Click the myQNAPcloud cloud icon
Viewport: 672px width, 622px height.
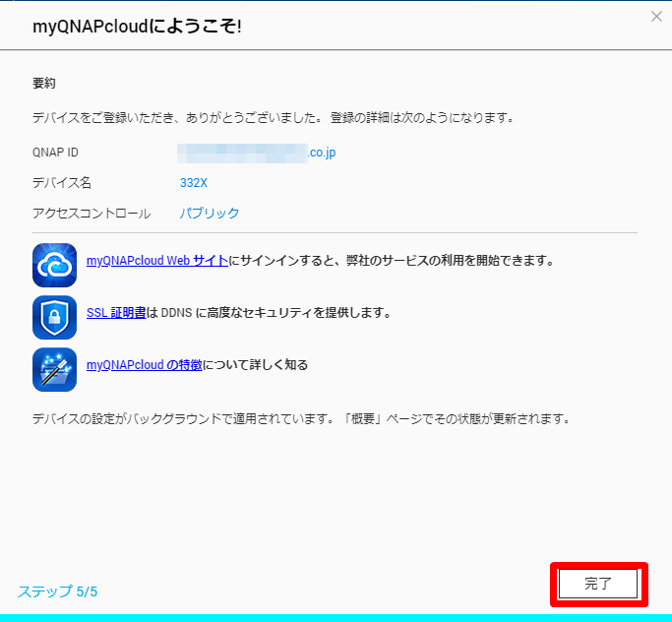point(54,265)
